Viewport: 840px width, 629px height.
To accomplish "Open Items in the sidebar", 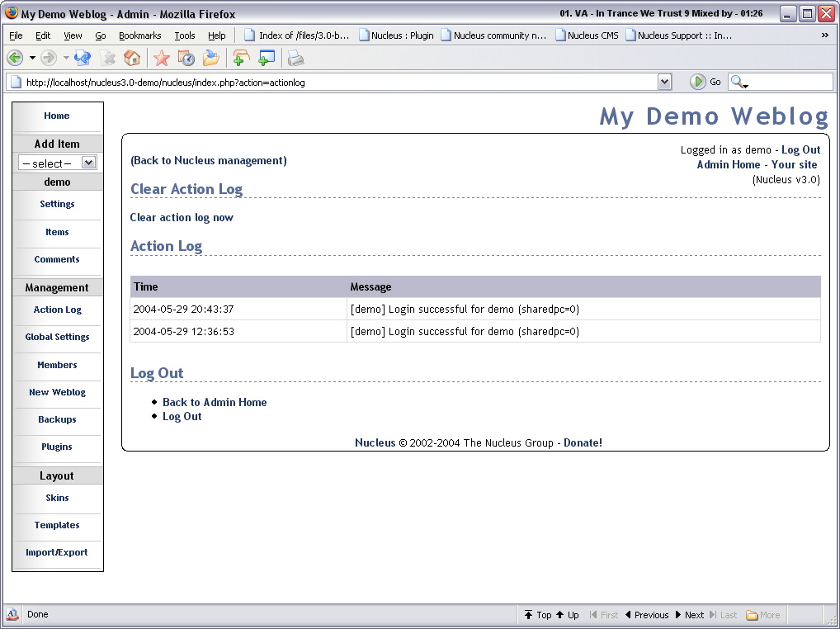I will 57,232.
